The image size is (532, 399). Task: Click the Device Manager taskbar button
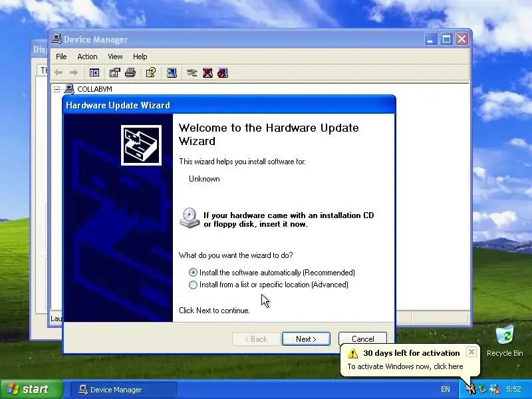click(124, 390)
